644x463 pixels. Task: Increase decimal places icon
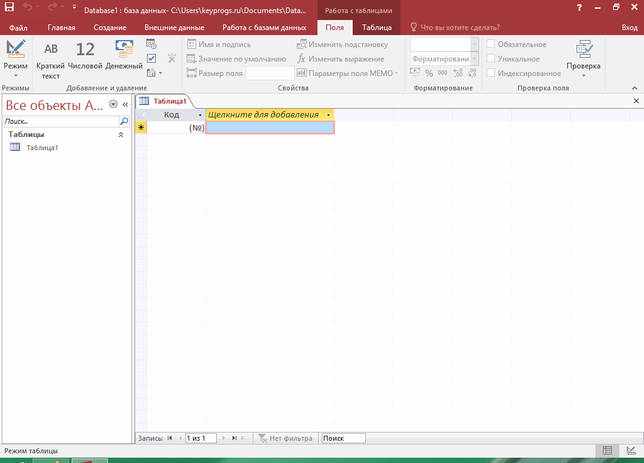(x=458, y=73)
